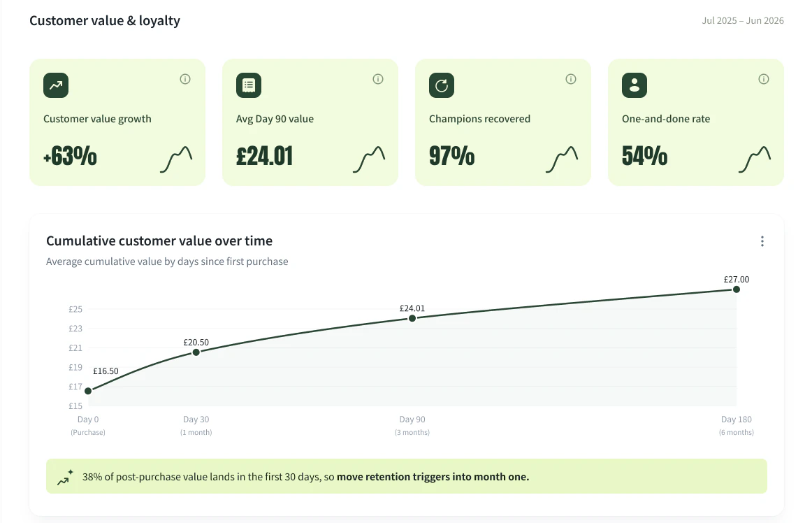The image size is (812, 523).
Task: Select the Day 0 data point at £16.50
Action: (x=88, y=391)
